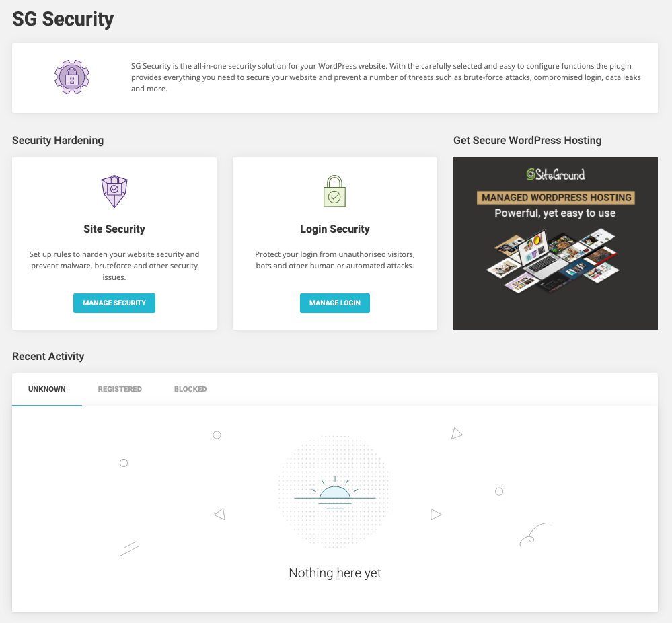Click the purple gear padlock SG Security icon

coord(71,77)
